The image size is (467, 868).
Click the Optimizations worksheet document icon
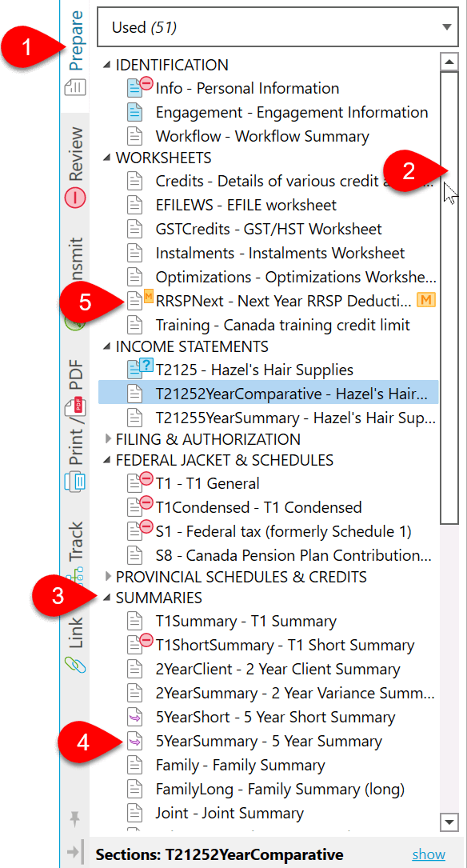136,277
